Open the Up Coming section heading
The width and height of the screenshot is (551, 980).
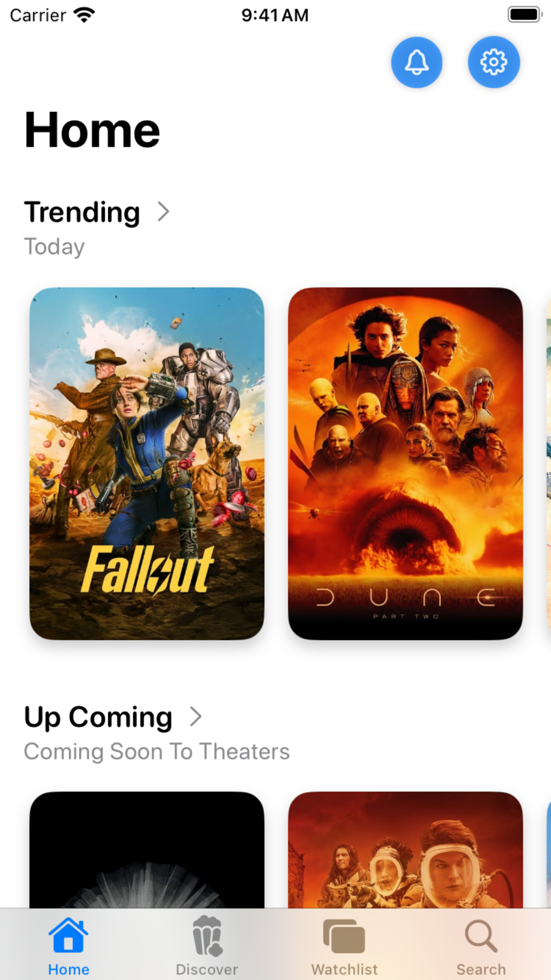click(x=98, y=717)
